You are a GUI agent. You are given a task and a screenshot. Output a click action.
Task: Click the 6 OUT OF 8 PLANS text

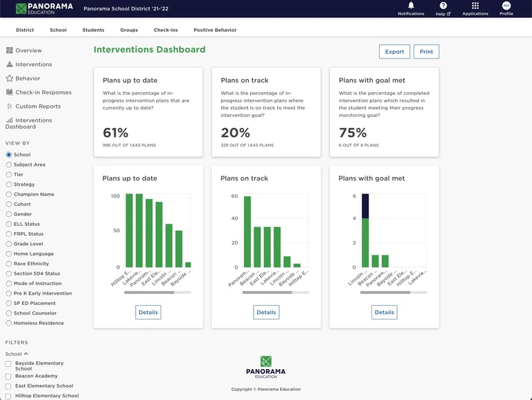coord(358,145)
